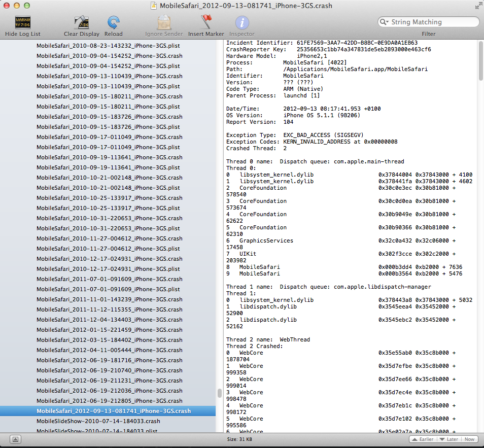
Task: Select MobileSafari_2010-10-21-002148_iPhone-3GS.crash
Action: 109,178
